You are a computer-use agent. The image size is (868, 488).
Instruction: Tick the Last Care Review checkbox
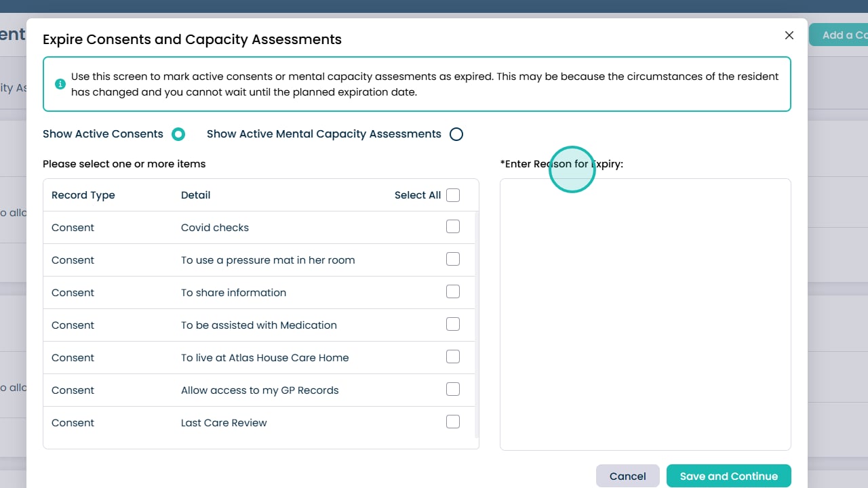pos(453,422)
